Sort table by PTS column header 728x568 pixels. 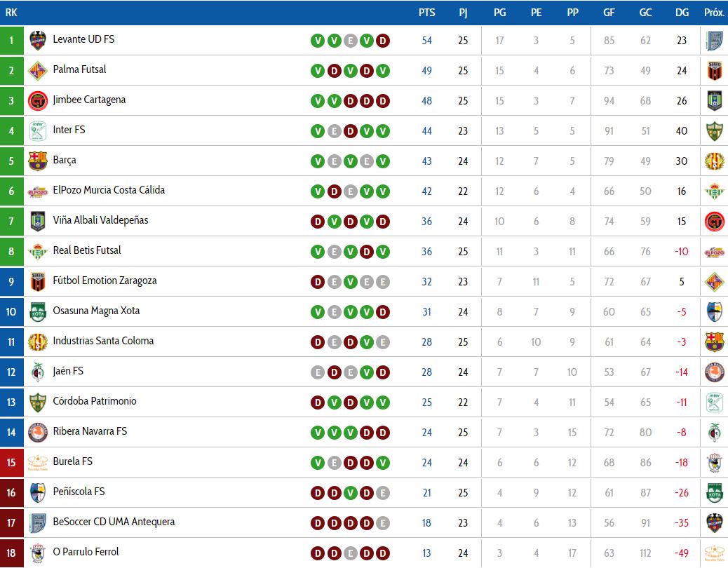click(426, 13)
